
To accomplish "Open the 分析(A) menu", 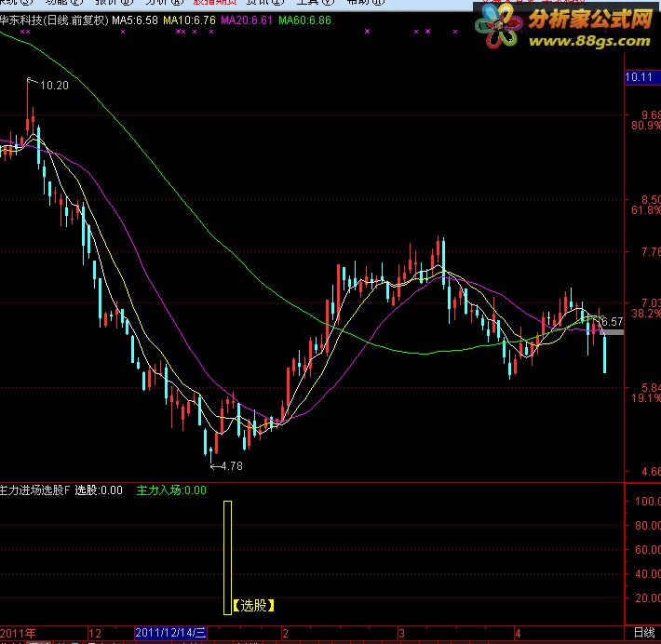I will click(165, 2).
